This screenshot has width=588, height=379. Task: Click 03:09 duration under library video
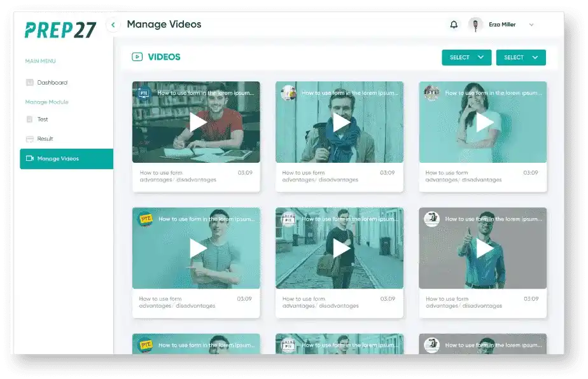245,173
